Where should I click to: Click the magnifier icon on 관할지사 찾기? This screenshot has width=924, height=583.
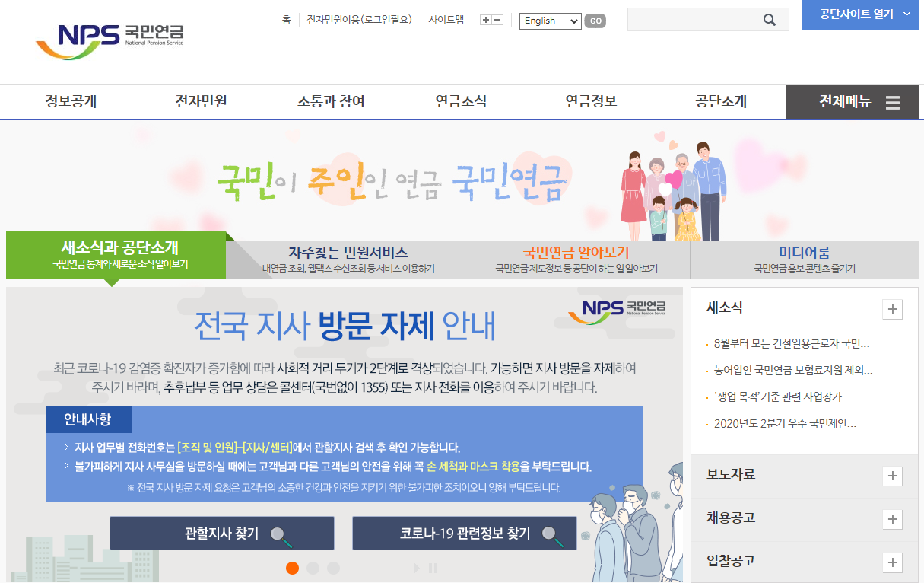(282, 535)
